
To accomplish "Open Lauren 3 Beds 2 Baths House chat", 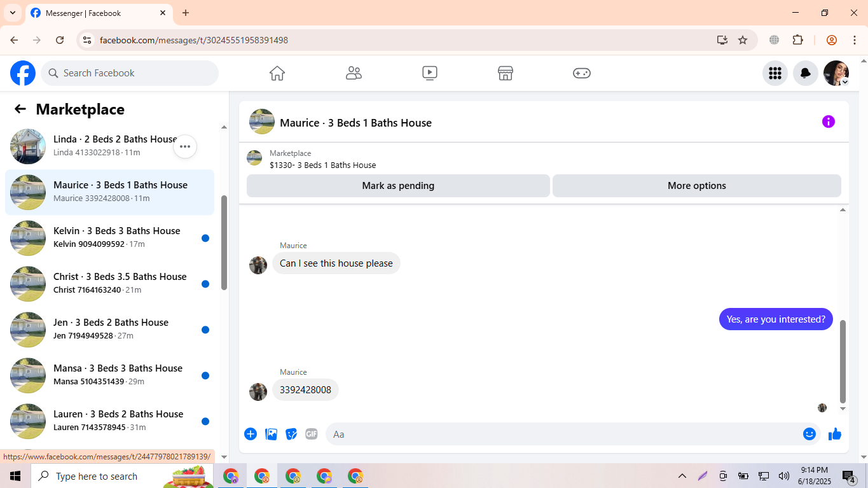I will coord(110,421).
